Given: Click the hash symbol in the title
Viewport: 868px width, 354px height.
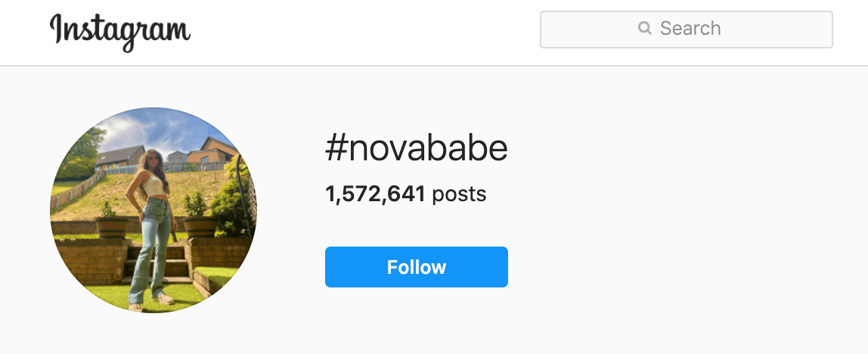Looking at the screenshot, I should (x=336, y=150).
